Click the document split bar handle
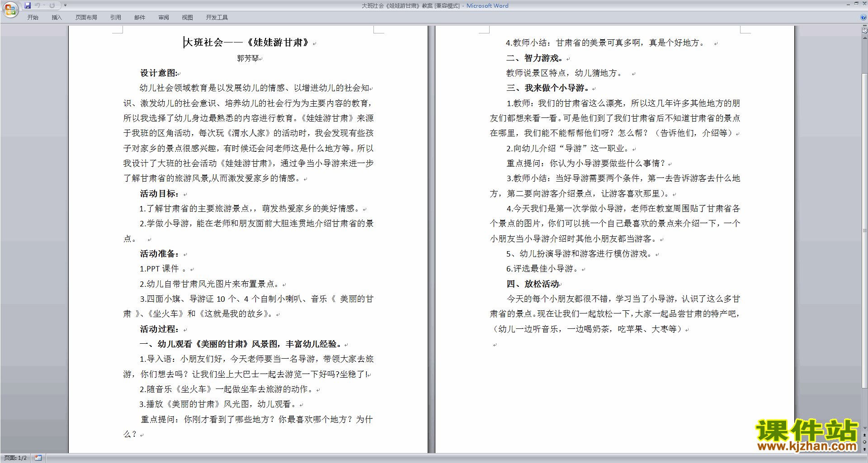Viewport: 868px width, 463px height. coord(864,26)
